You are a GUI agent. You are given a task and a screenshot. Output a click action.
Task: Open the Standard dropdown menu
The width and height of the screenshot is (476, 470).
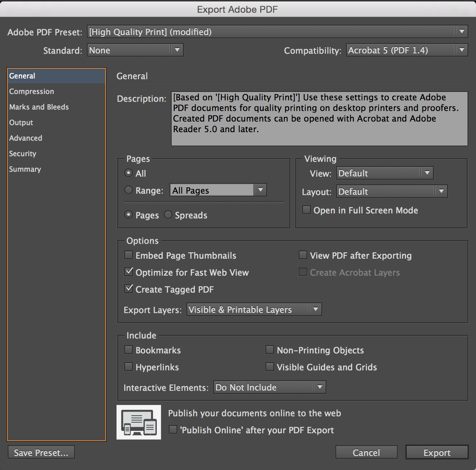[x=135, y=50]
